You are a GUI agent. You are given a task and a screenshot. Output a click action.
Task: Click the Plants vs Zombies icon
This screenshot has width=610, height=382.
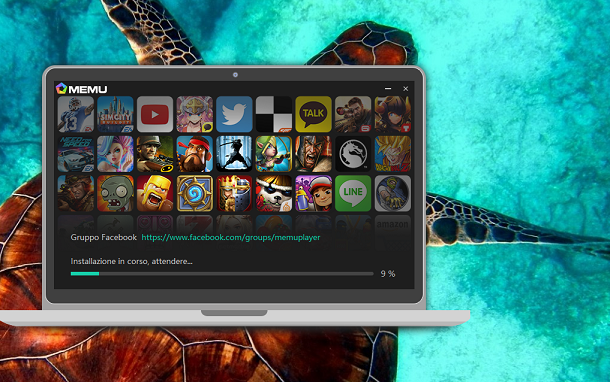coord(115,193)
